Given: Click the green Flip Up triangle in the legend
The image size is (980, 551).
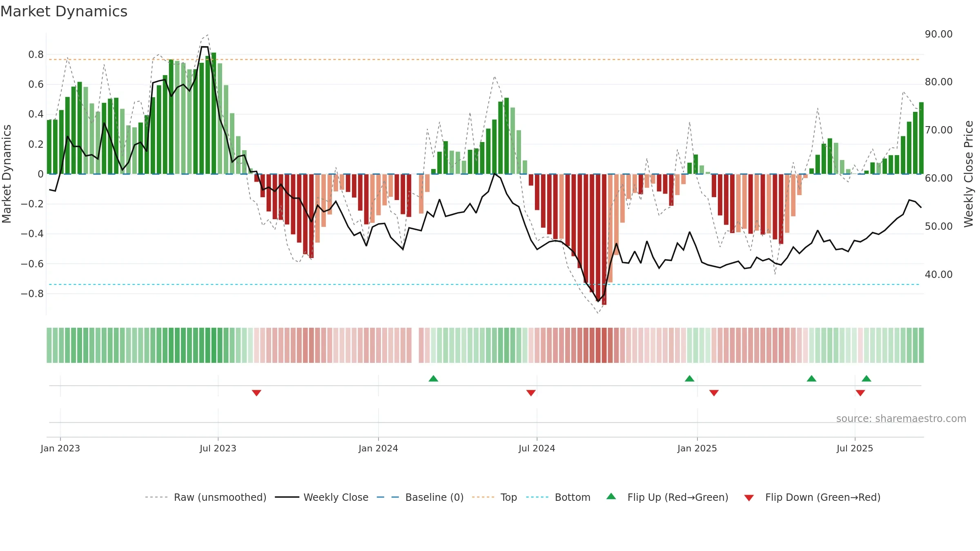Looking at the screenshot, I should click(611, 496).
